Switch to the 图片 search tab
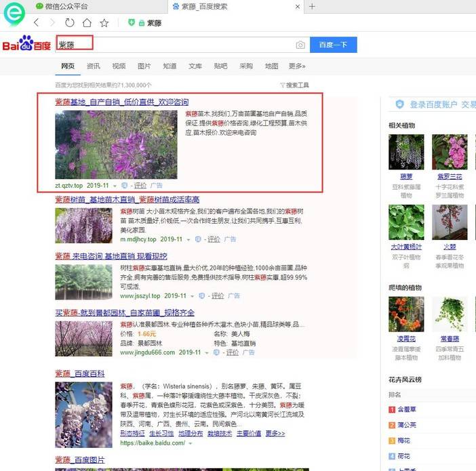Image resolution: width=476 pixels, height=471 pixels. pyautogui.click(x=144, y=66)
